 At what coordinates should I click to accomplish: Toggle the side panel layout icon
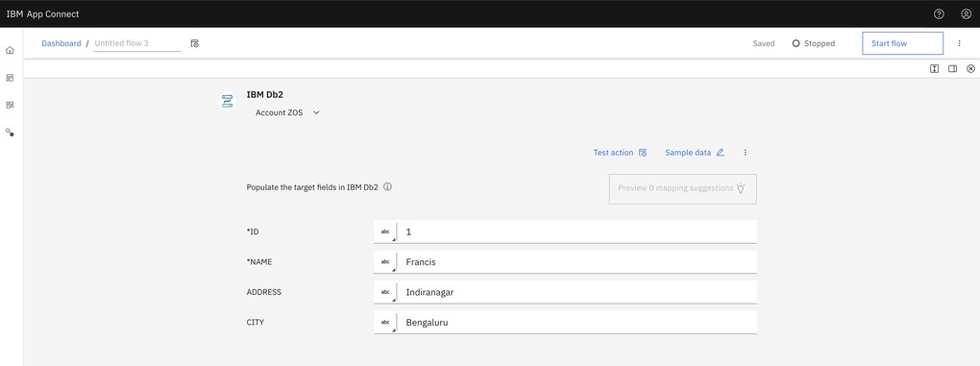pos(952,69)
